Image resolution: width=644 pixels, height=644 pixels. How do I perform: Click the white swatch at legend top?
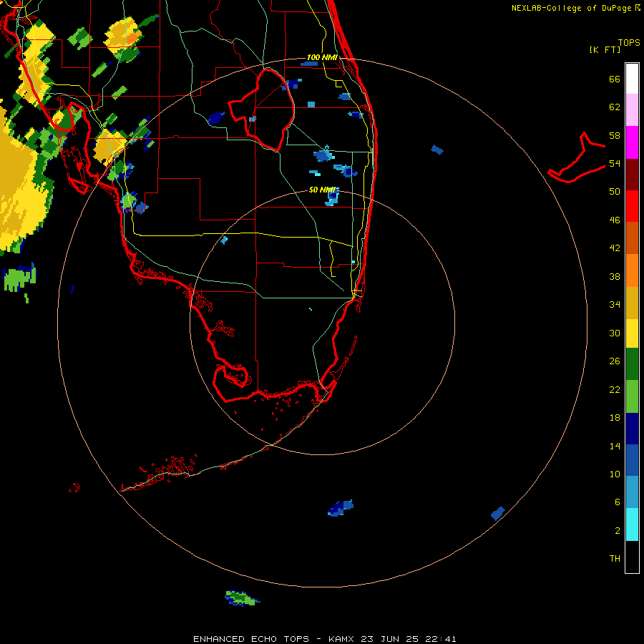(632, 79)
